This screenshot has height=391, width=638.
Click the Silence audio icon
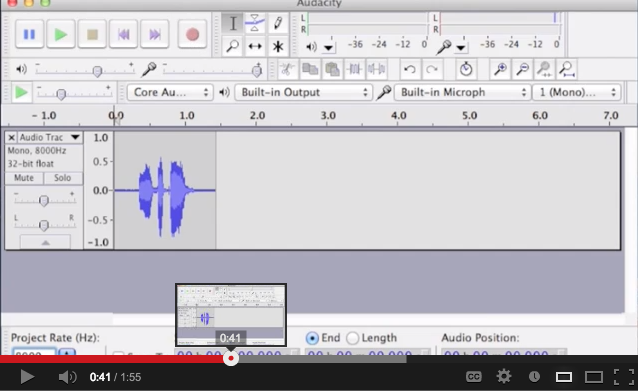coord(376,69)
